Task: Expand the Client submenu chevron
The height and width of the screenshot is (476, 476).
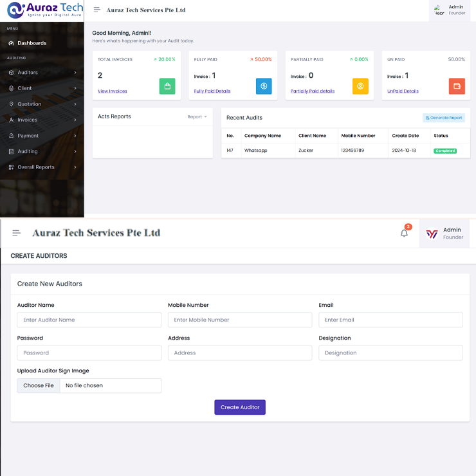Action: pyautogui.click(x=75, y=88)
